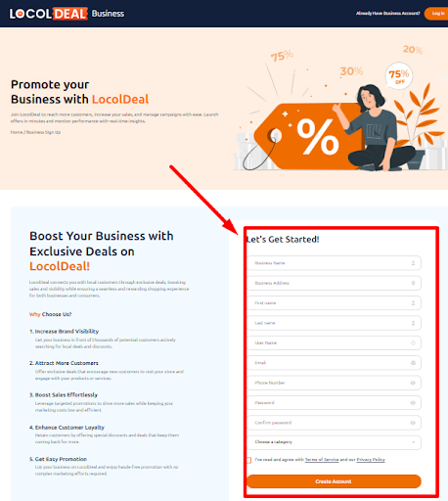The image size is (448, 501).
Task: Open Privacy Policy link
Action: pos(371,460)
